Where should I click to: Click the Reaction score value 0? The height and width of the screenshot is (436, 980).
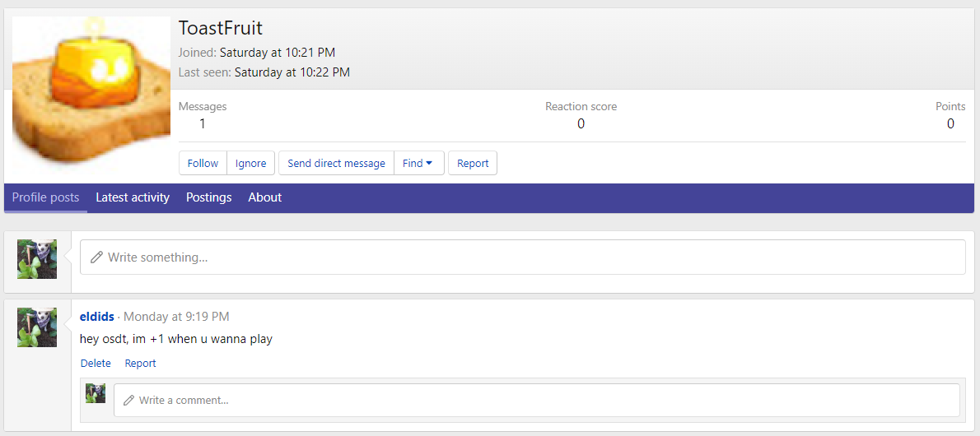[x=581, y=123]
